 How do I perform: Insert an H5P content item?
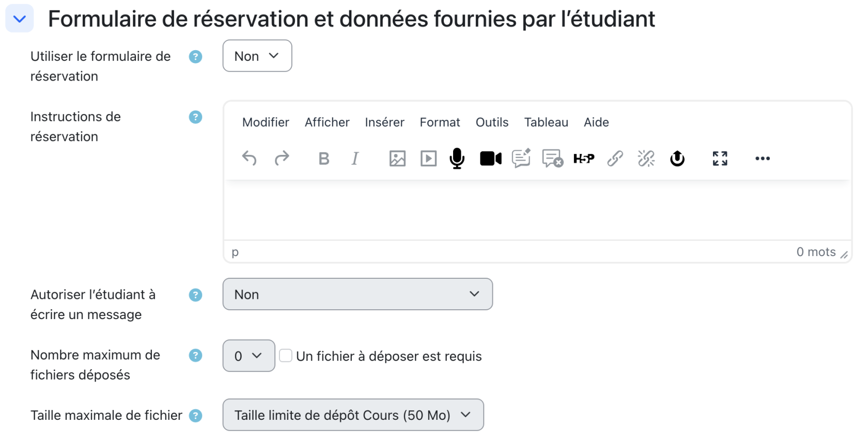tap(583, 159)
